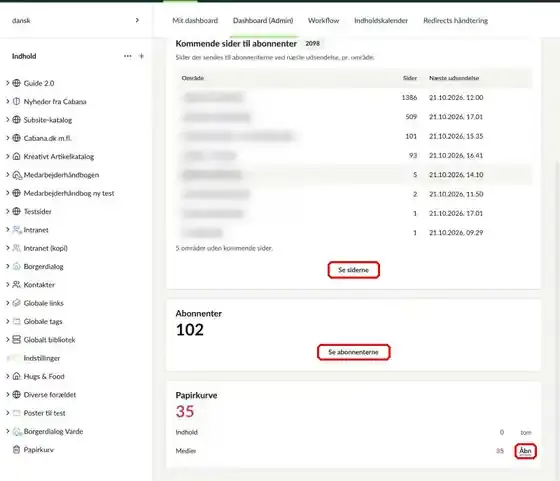Select Papirkurv in the content tree

[39, 450]
